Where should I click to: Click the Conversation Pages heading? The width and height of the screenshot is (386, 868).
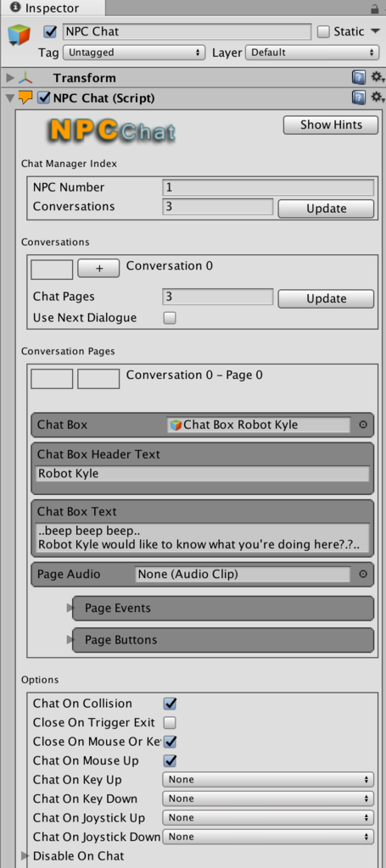point(68,351)
